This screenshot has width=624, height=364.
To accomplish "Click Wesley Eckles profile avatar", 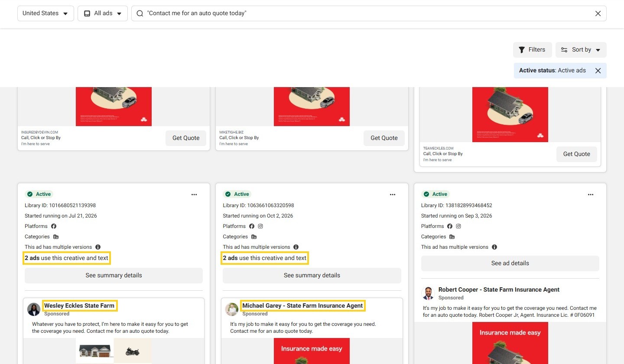I will 34,309.
